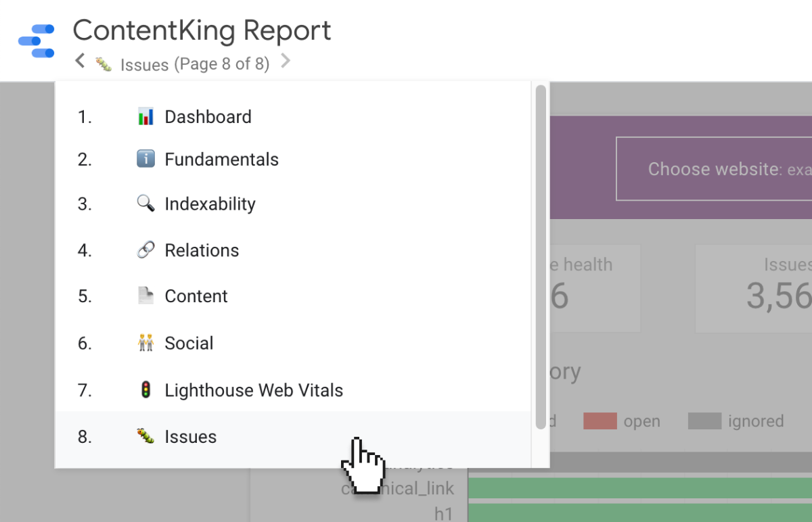Click number 8. beside Issues
Screen dimensions: 812x522
[85, 437]
